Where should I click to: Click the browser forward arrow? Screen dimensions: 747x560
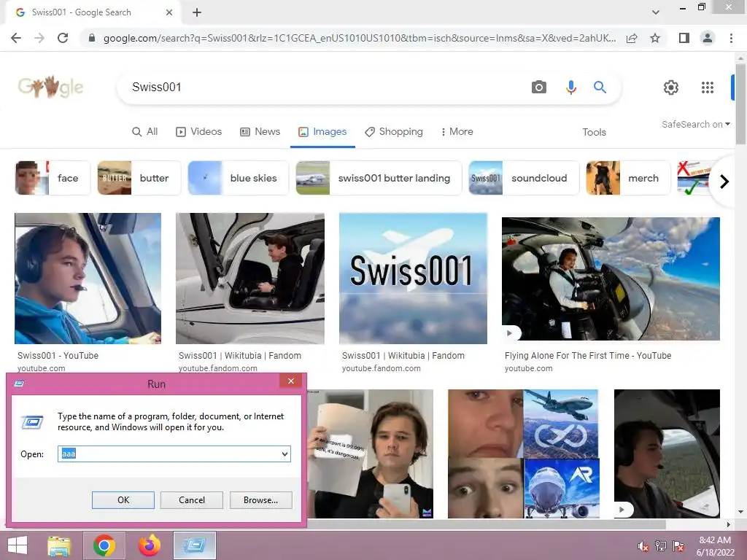tap(39, 38)
